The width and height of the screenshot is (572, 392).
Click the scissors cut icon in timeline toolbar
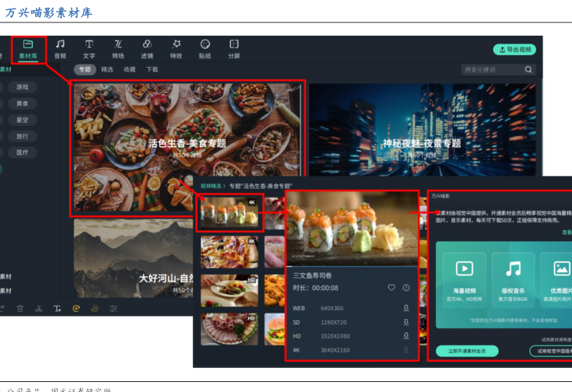[39, 309]
